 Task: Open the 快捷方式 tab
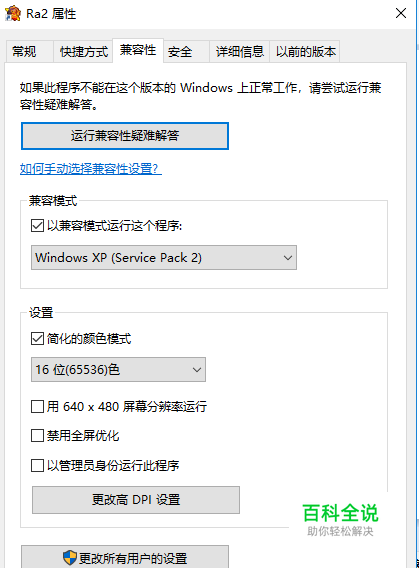pyautogui.click(x=83, y=51)
